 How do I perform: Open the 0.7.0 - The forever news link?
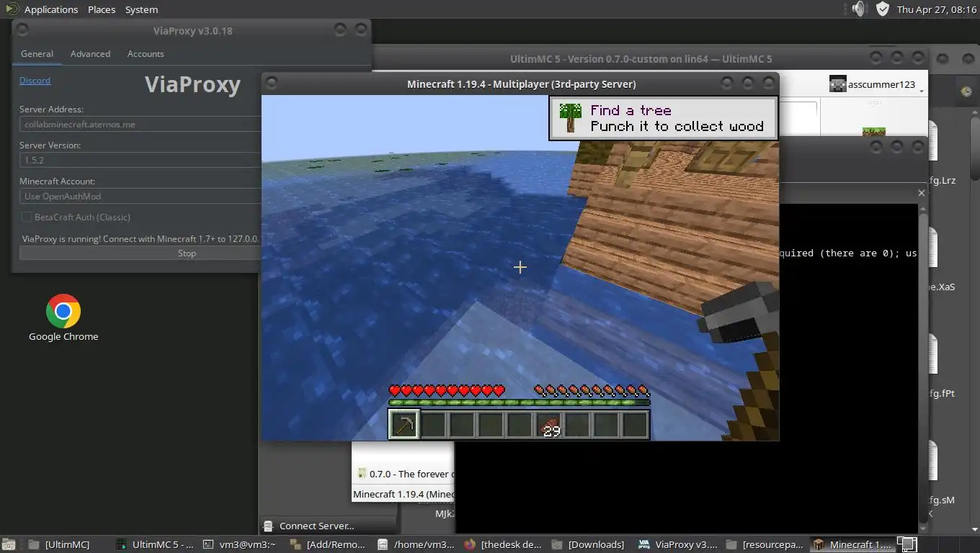click(410, 474)
